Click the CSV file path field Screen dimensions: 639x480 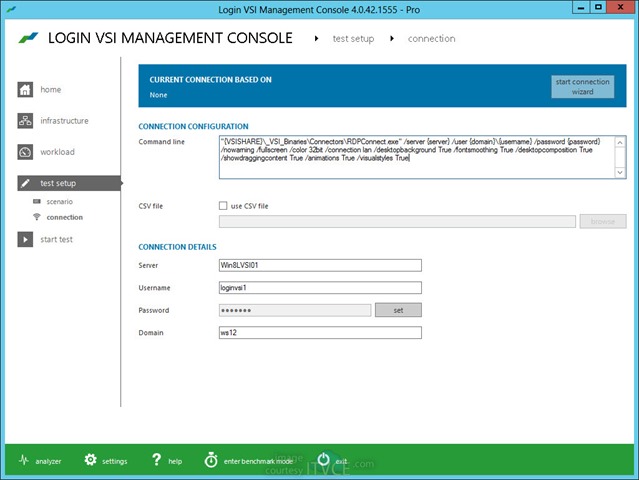[x=397, y=221]
